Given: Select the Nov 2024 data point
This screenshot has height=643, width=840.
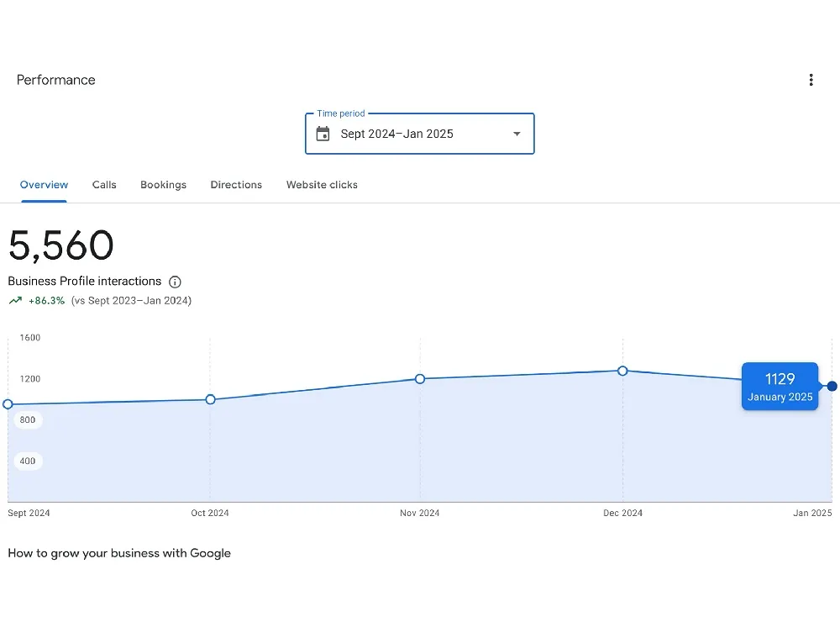Looking at the screenshot, I should tap(420, 379).
